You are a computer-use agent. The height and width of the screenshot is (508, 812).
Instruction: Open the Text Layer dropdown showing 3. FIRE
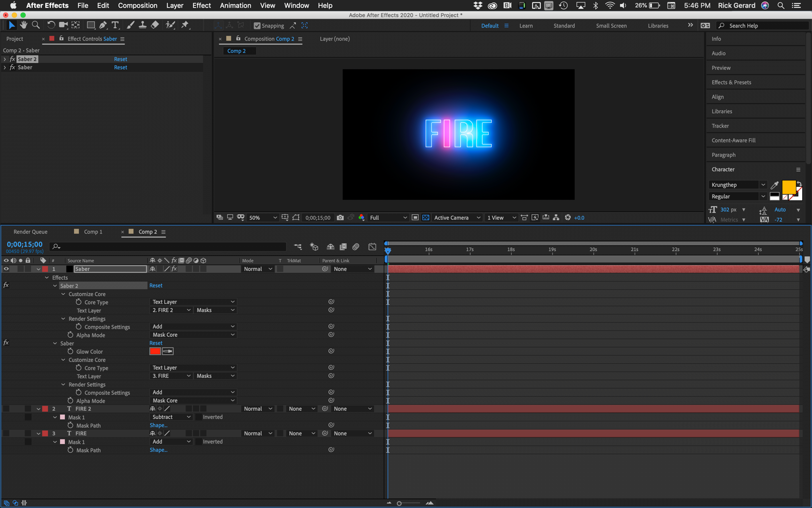pyautogui.click(x=171, y=375)
